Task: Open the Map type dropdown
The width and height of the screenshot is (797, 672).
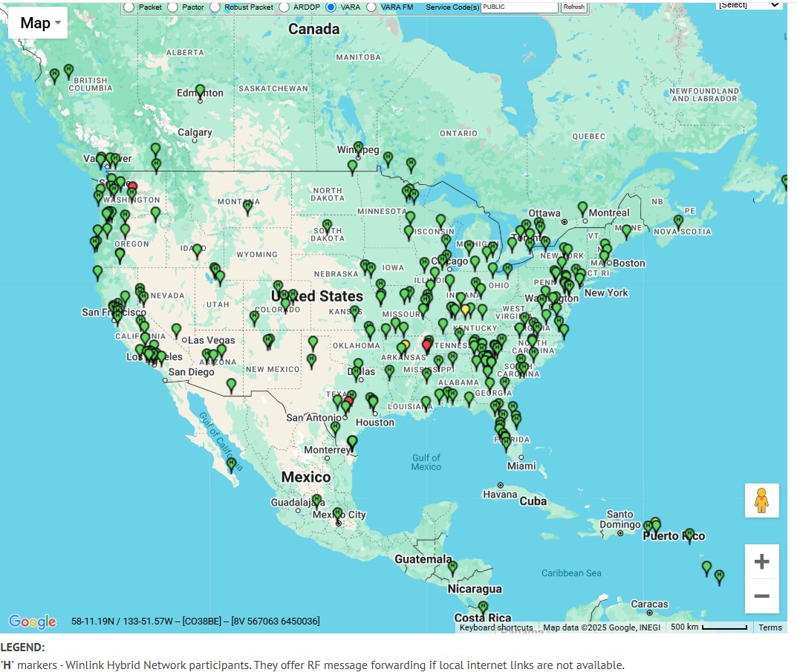Action: click(37, 22)
